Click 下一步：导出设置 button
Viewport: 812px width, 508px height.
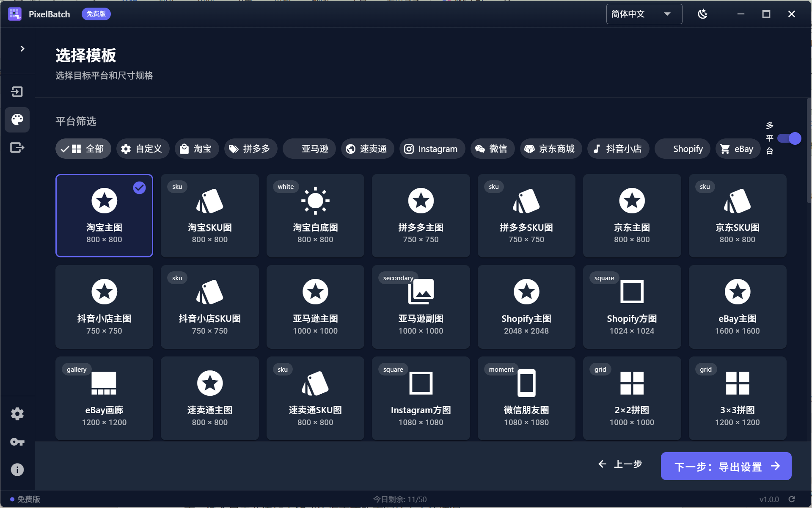click(725, 466)
